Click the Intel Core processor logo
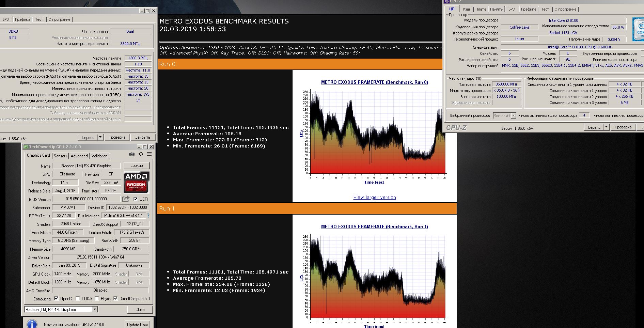Viewport: 644px width, 328px height. tap(638, 29)
